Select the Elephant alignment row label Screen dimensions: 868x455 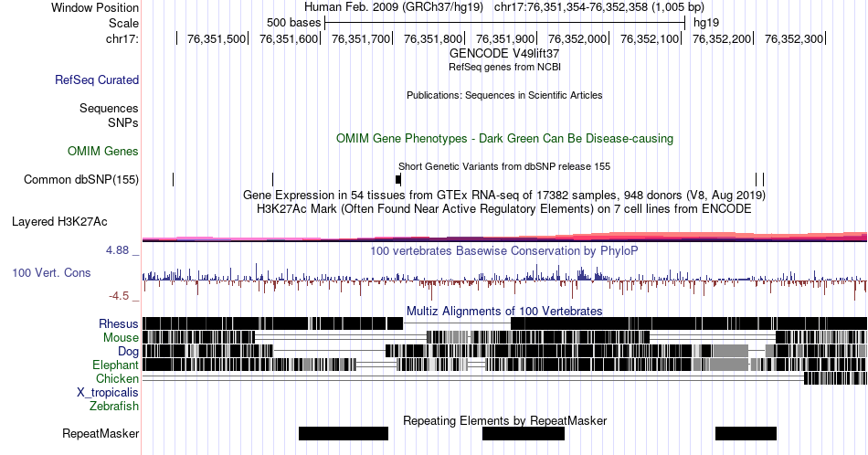tap(116, 365)
